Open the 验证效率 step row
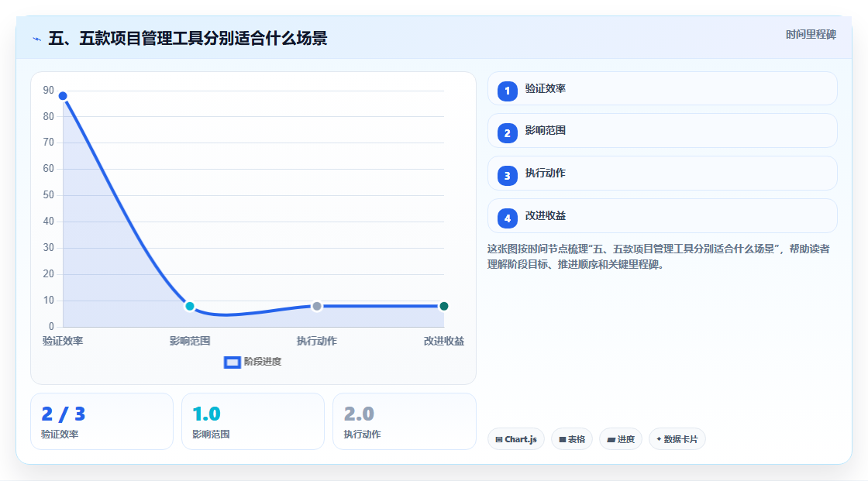The image size is (868, 481). click(x=662, y=88)
